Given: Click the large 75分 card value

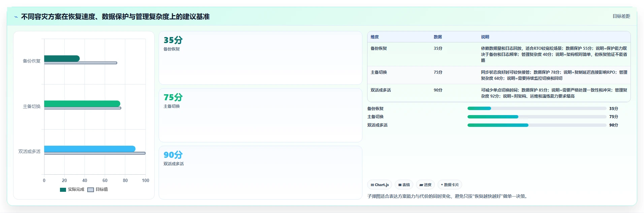Looking at the screenshot, I should (173, 97).
